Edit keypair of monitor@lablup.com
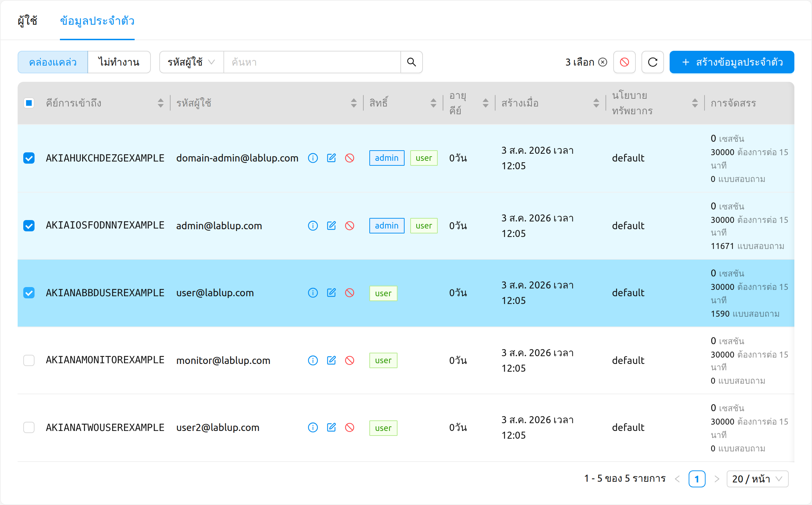 (x=331, y=360)
